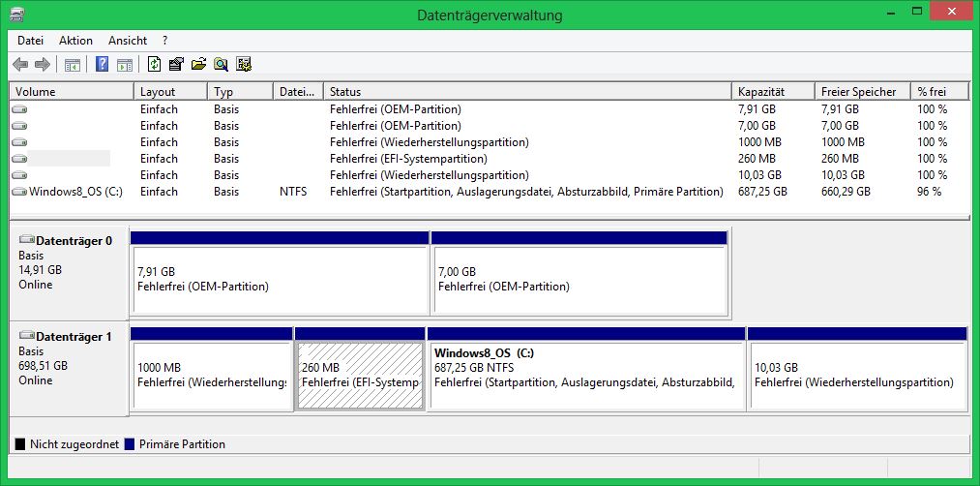
Task: Open the ? help menu
Action: pyautogui.click(x=165, y=41)
